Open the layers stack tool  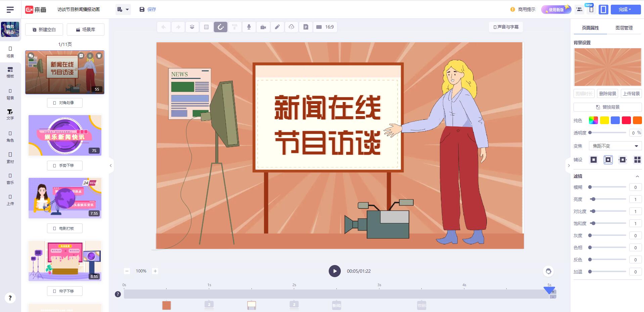[x=192, y=27]
